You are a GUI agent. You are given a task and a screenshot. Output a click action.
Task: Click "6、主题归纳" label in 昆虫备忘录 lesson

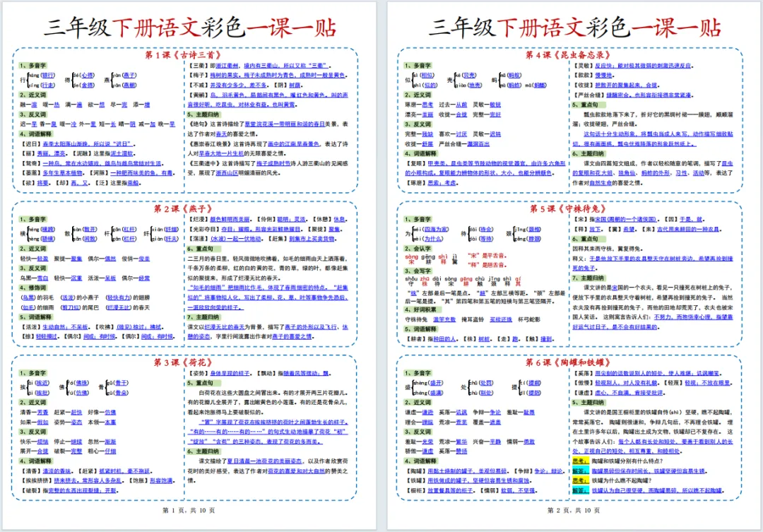coord(588,153)
